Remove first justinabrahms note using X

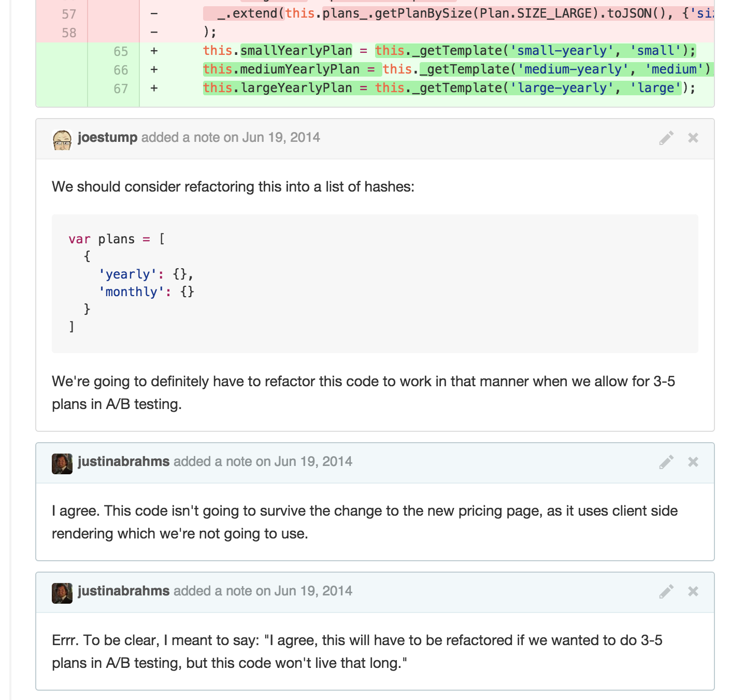tap(693, 462)
